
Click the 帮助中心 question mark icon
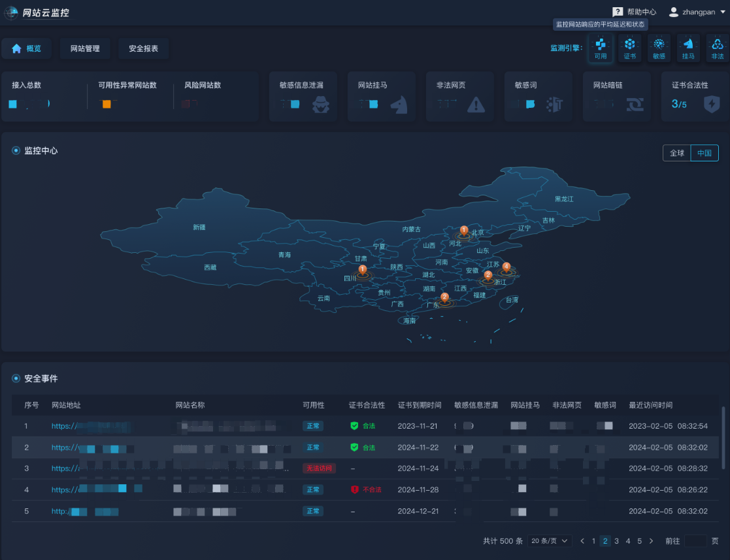click(618, 12)
